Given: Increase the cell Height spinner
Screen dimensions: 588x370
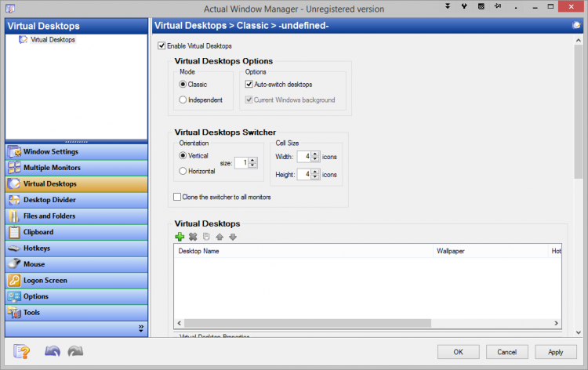Looking at the screenshot, I should (x=315, y=172).
